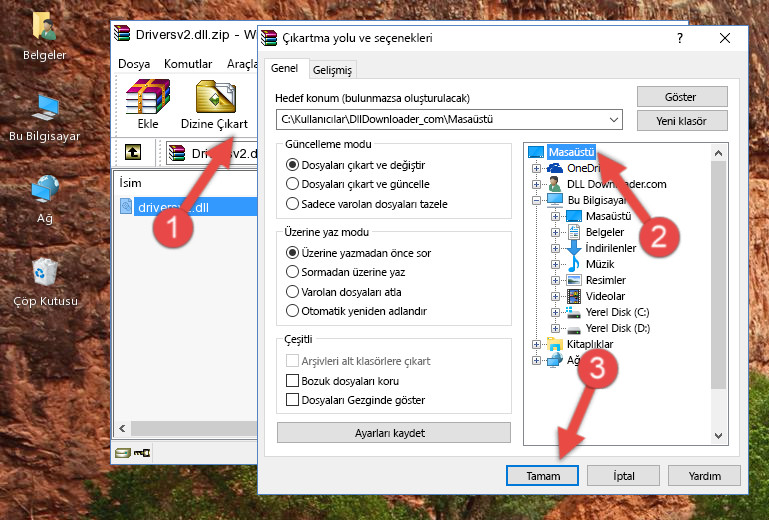Click folder tree scrollbar down arrow
The width and height of the screenshot is (769, 520).
(718, 436)
